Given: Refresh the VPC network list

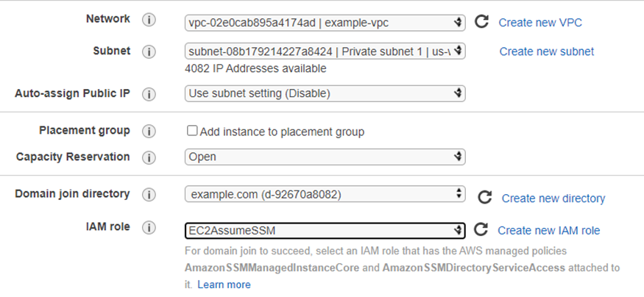Looking at the screenshot, I should [482, 22].
